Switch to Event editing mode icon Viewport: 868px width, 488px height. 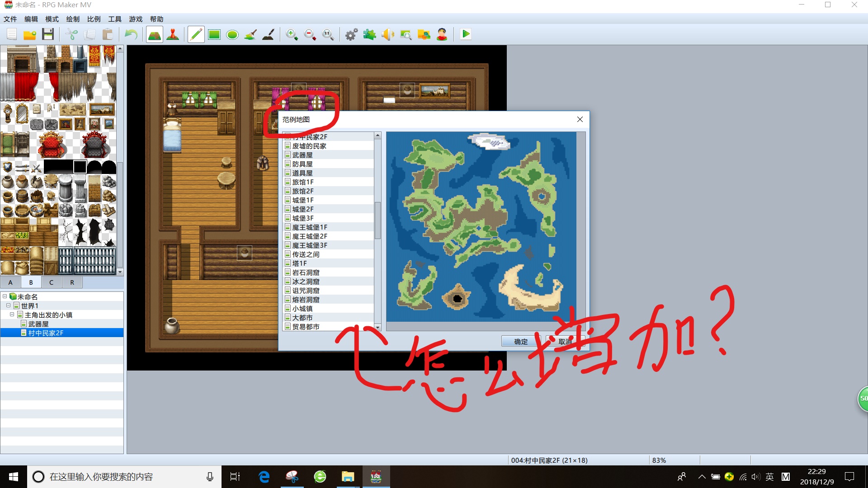[173, 34]
